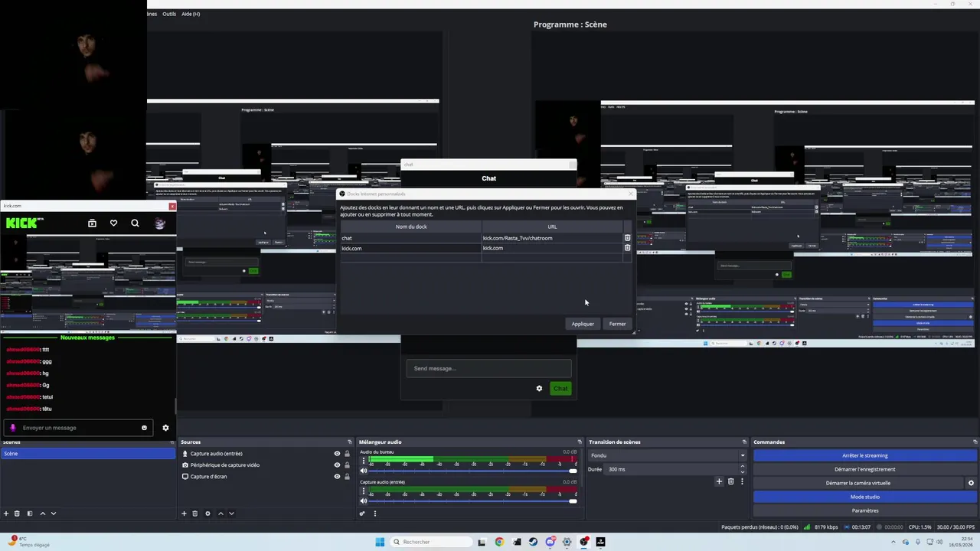The image size is (980, 551).
Task: Open source properties gear icon
Action: [207, 514]
